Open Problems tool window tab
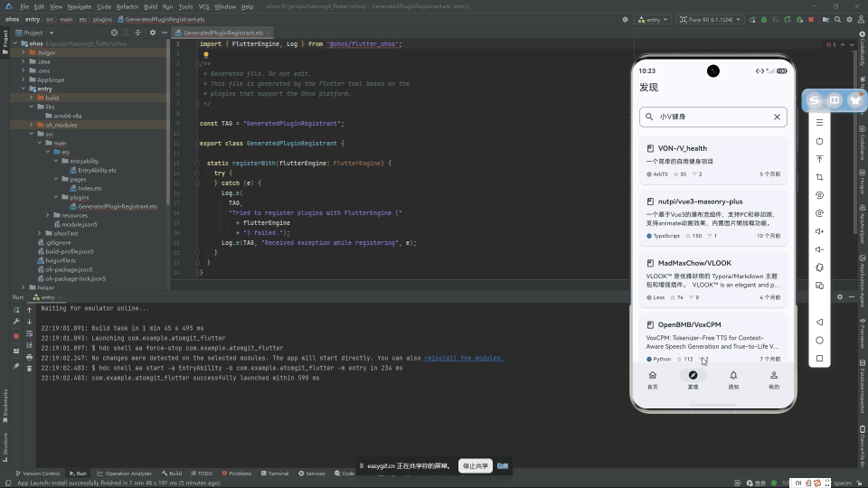Image resolution: width=868 pixels, height=488 pixels. click(x=236, y=474)
